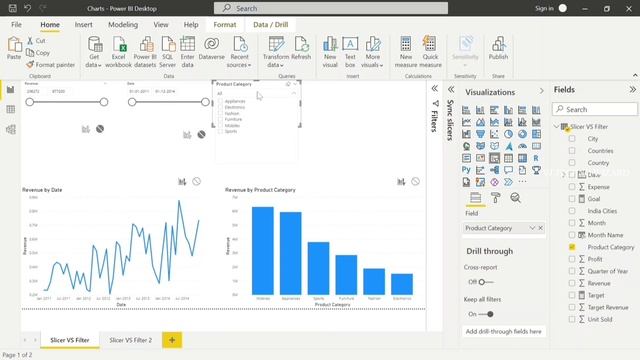The width and height of the screenshot is (640, 360).
Task: Check the City field
Action: [572, 139]
